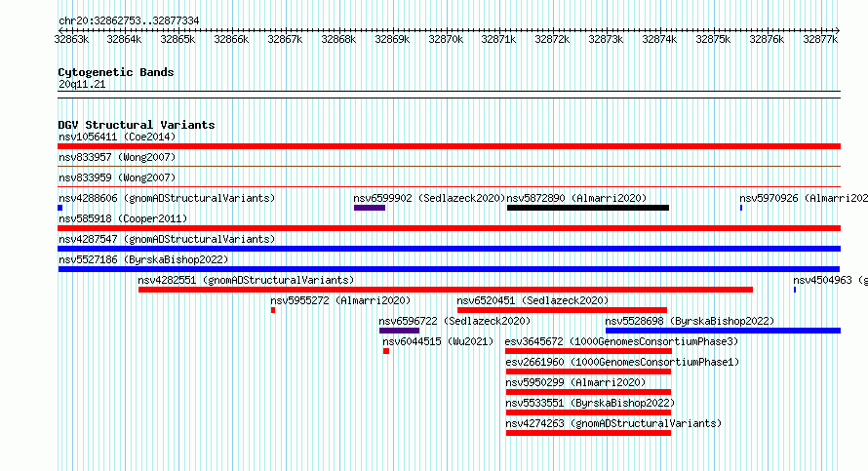The width and height of the screenshot is (868, 471).
Task: Select the red nsv6520451 feature bar
Action: (x=562, y=310)
